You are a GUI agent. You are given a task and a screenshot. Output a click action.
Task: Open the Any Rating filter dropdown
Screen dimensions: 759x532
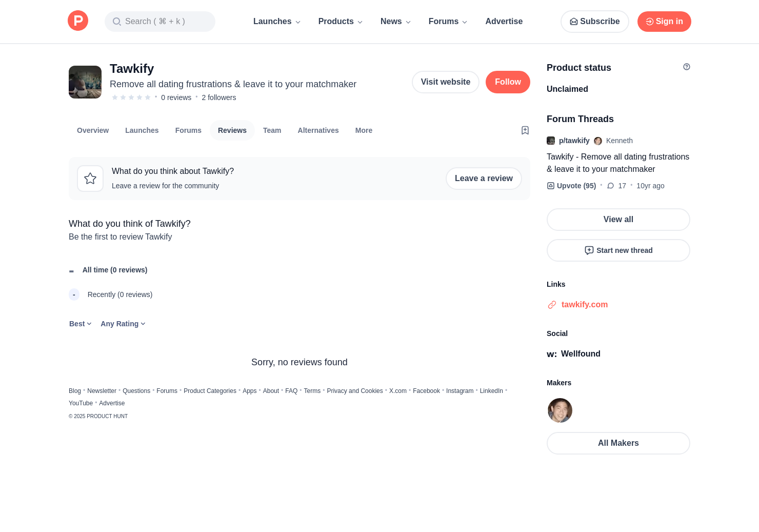coord(123,324)
